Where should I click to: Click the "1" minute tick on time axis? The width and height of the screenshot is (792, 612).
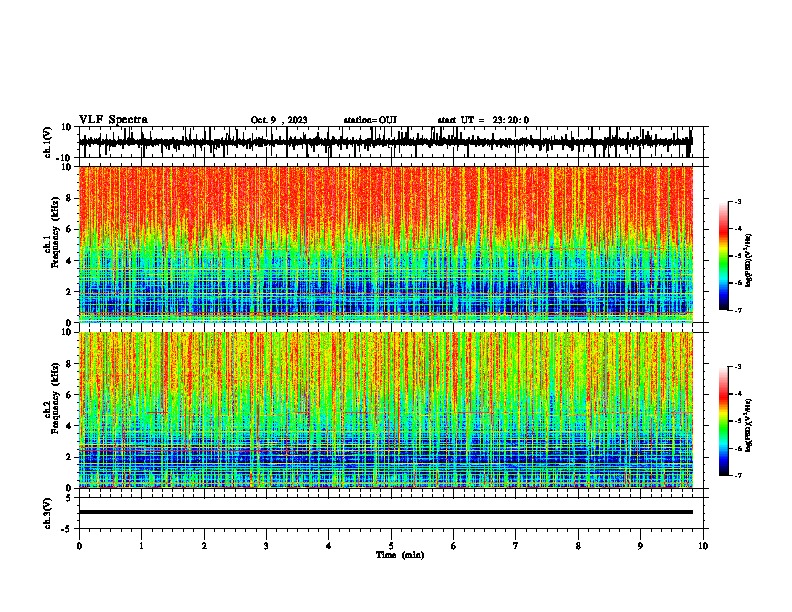click(141, 546)
